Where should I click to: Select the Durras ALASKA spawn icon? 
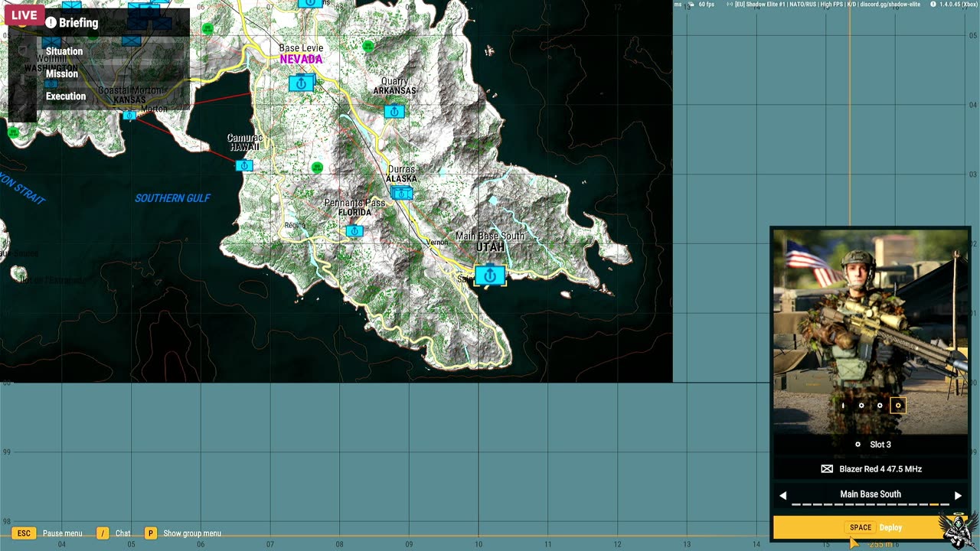pos(402,193)
